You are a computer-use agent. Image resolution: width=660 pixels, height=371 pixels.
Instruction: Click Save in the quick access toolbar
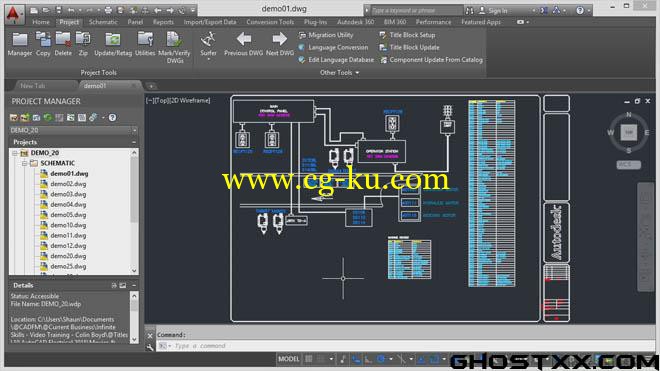pos(59,10)
